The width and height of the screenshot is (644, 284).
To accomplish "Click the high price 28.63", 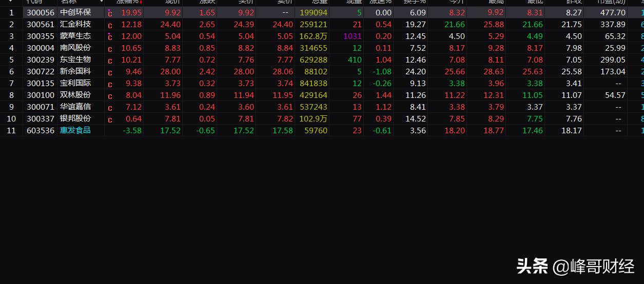I will coord(494,71).
